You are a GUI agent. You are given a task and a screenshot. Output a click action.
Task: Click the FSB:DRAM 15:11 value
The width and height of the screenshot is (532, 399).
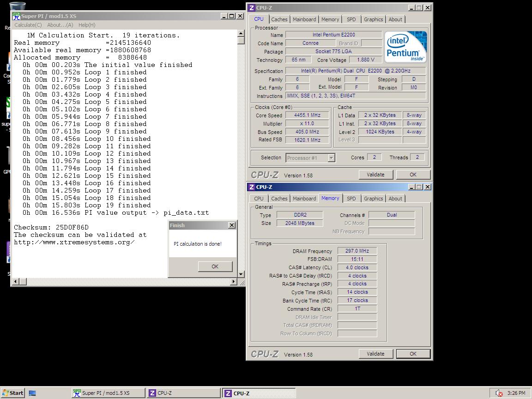pyautogui.click(x=357, y=259)
